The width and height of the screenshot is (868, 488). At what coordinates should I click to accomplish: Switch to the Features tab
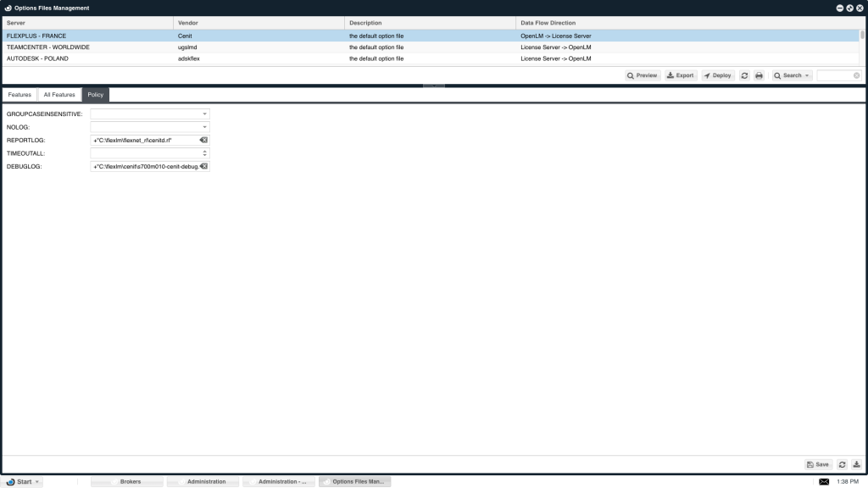pos(19,94)
